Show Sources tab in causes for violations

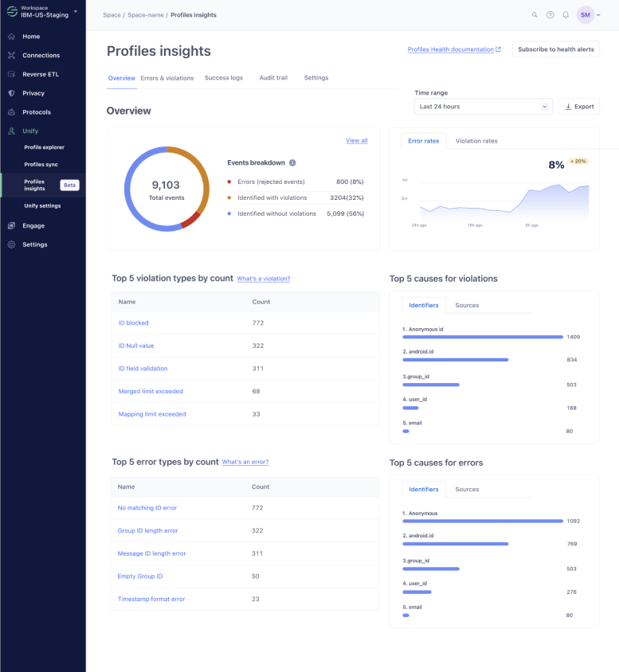(467, 305)
